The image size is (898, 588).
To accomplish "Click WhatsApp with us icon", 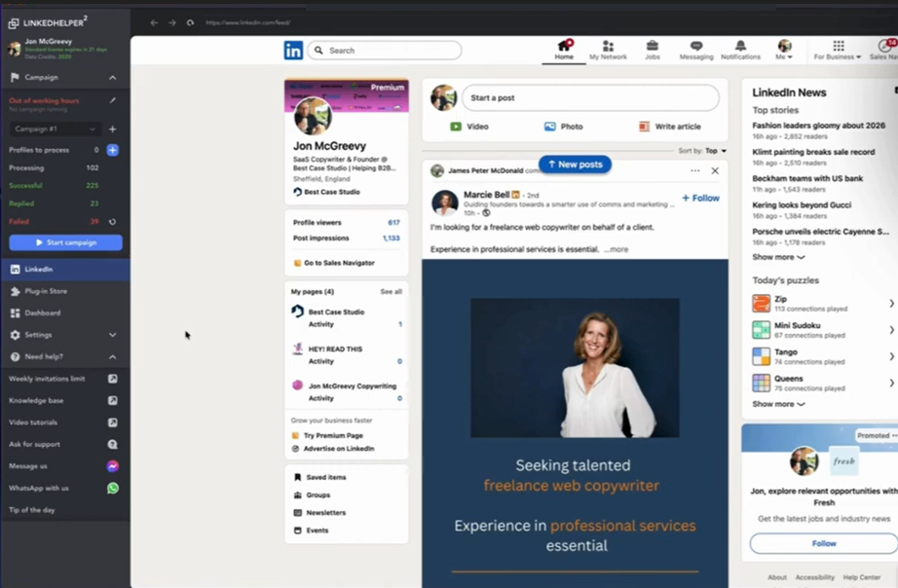I will [113, 488].
